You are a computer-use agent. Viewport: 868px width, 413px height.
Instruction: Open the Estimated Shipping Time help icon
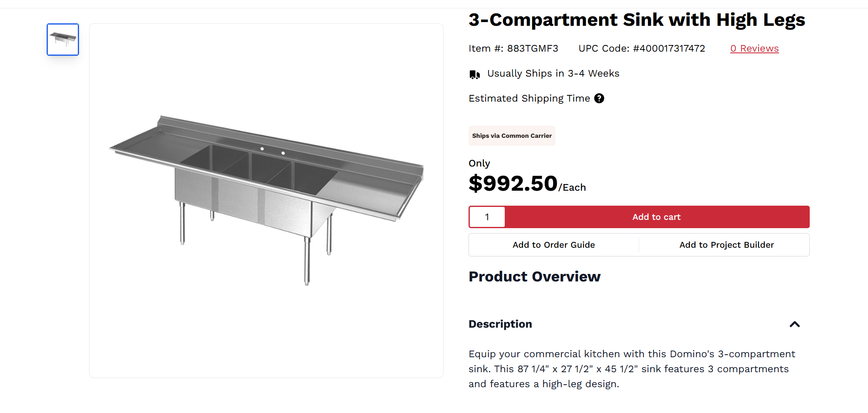(599, 98)
